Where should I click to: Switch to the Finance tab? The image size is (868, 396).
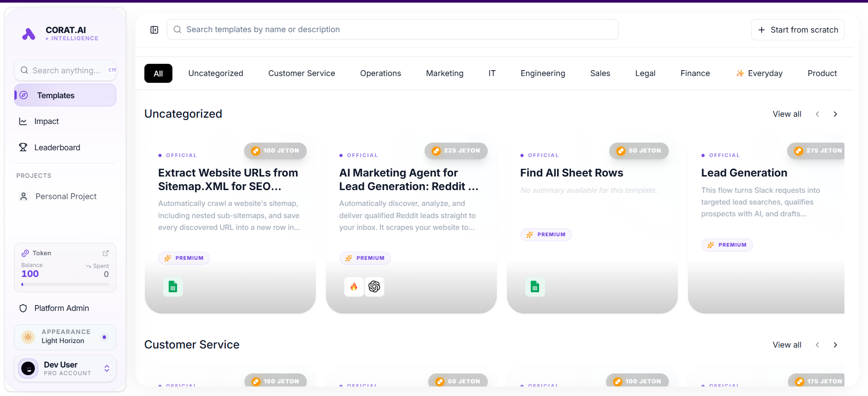point(695,73)
